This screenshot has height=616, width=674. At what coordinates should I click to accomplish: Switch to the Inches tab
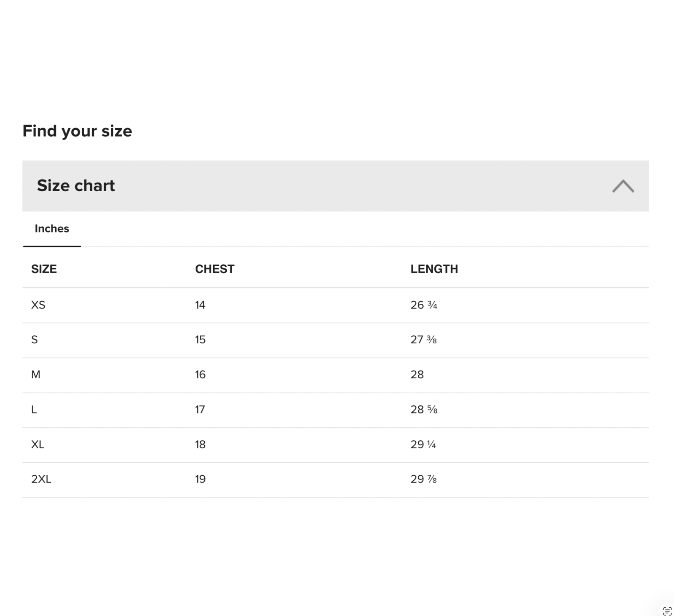[52, 229]
